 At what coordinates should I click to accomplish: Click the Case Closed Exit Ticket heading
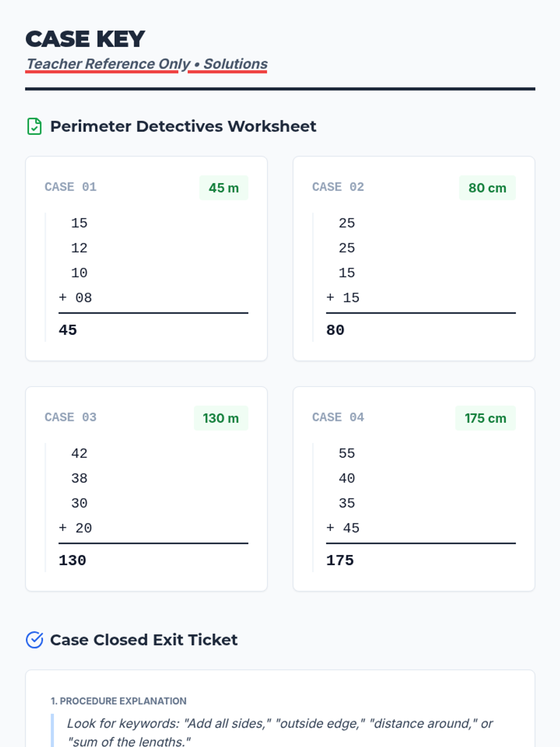point(144,640)
